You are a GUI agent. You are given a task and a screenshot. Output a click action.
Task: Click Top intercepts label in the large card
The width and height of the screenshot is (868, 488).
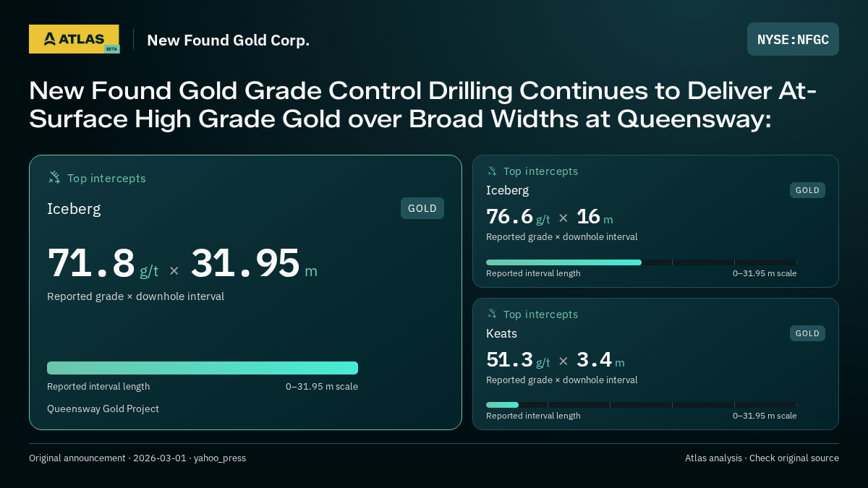106,178
